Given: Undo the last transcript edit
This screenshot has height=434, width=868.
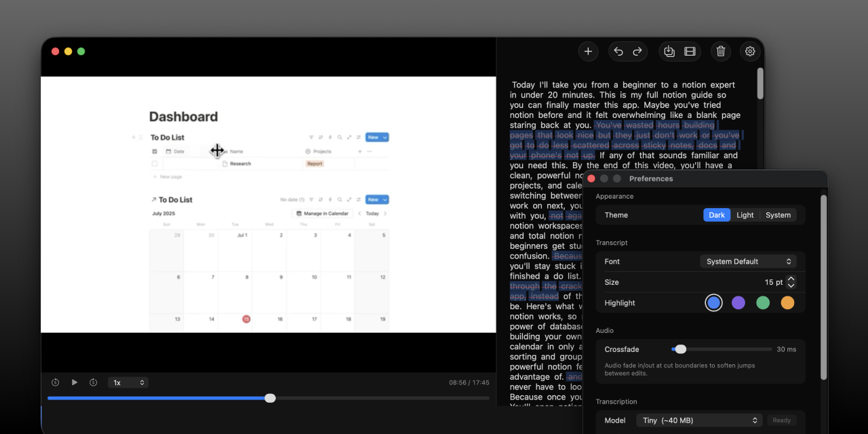Looking at the screenshot, I should pyautogui.click(x=618, y=51).
